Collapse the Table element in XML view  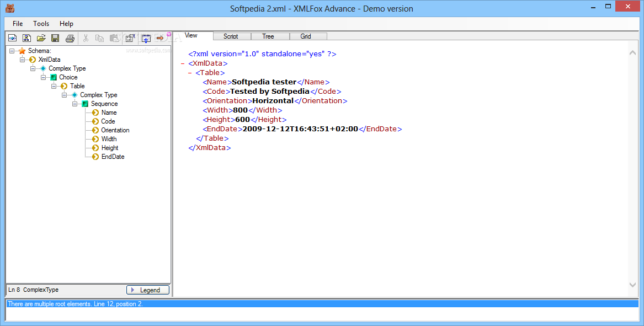pos(190,73)
